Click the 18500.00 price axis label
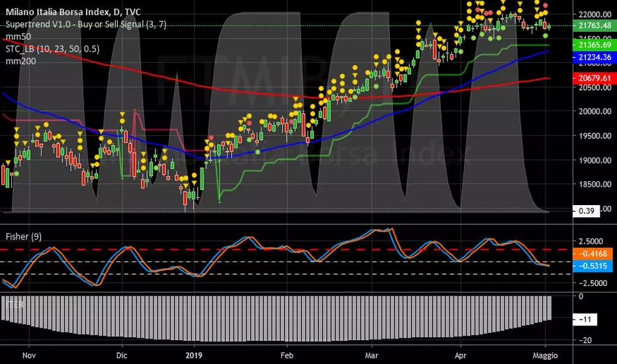Image resolution: width=617 pixels, height=364 pixels. (x=595, y=184)
